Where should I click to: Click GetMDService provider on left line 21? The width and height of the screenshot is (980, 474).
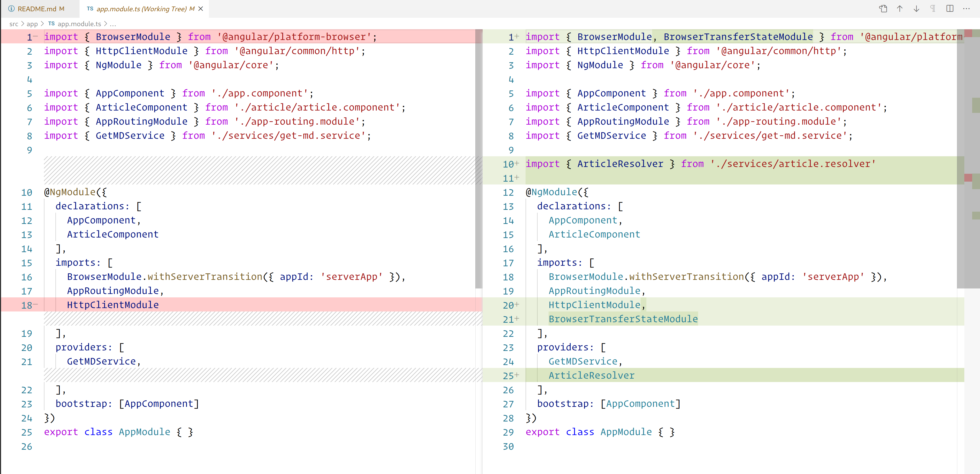point(104,361)
